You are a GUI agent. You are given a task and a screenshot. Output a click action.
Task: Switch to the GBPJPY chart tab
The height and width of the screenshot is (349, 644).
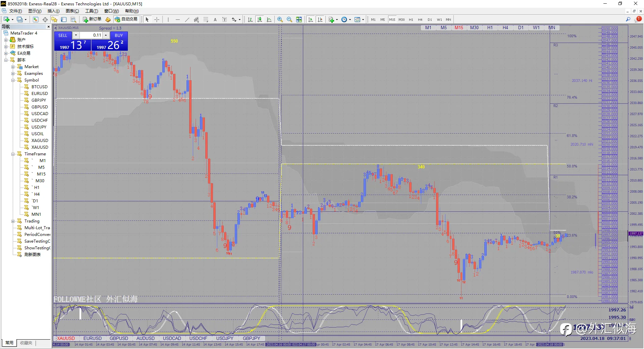click(x=251, y=338)
